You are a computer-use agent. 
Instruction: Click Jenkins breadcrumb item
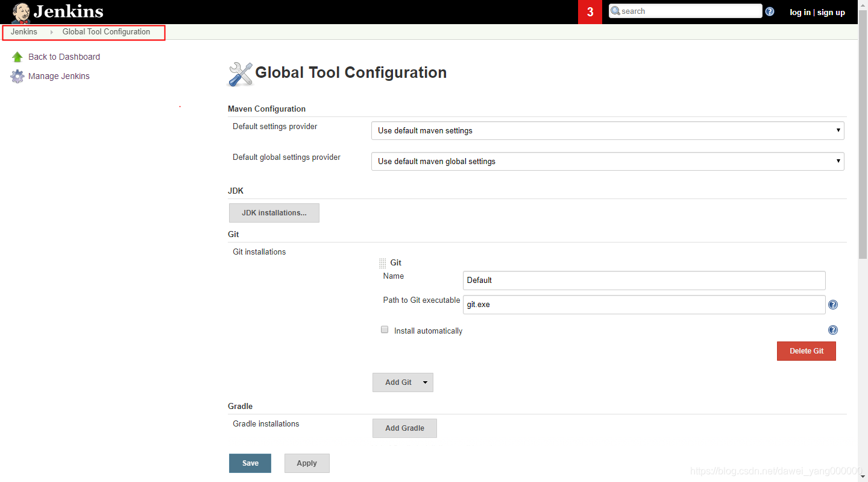pyautogui.click(x=24, y=32)
